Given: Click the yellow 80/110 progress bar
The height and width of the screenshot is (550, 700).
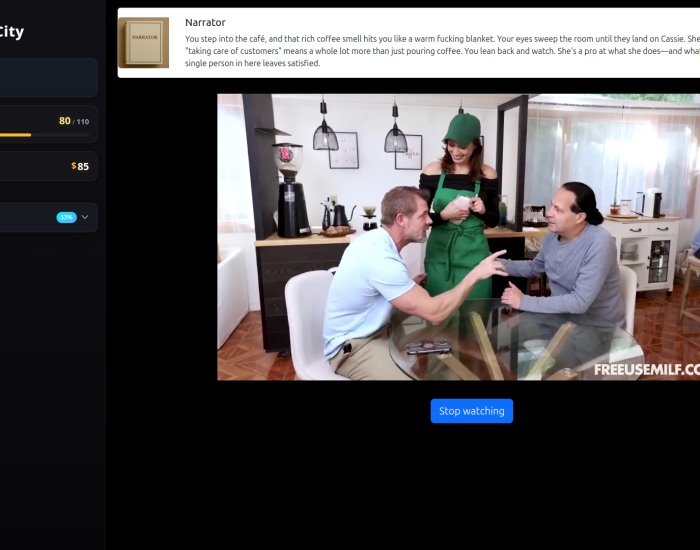Looking at the screenshot, I should [x=45, y=135].
